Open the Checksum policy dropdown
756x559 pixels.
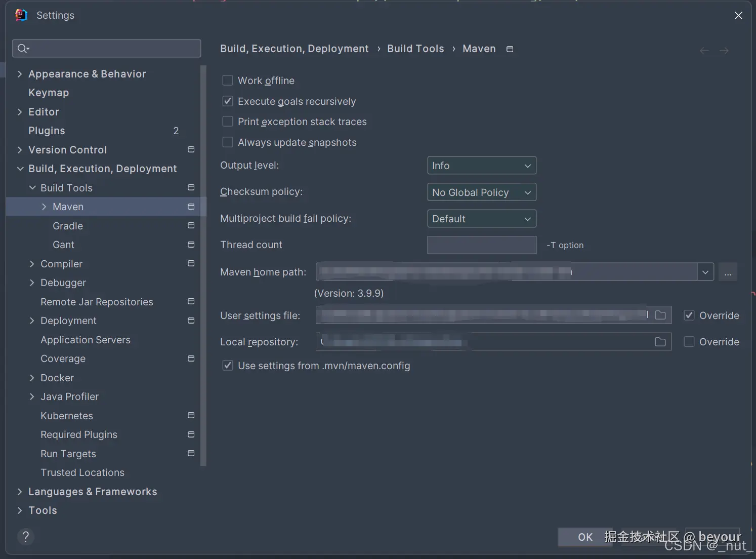pos(482,192)
